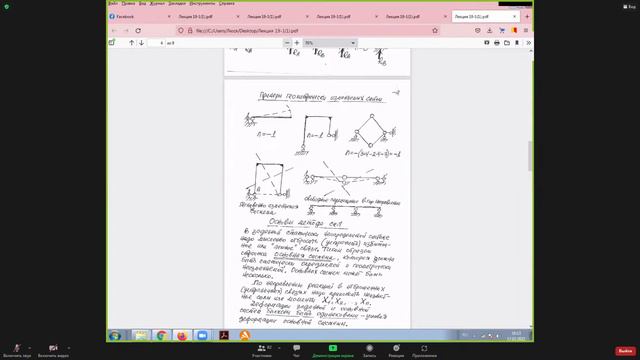Unmute with Включить звук microphone
Viewport: 640px width, 360px height.
pos(17,351)
